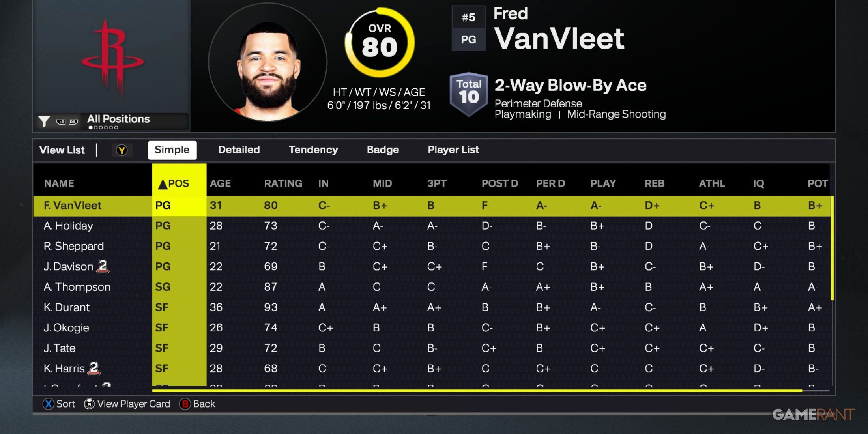Click Fred VanVleet's portrait thumbnail
This screenshot has width=868, height=434.
click(268, 62)
